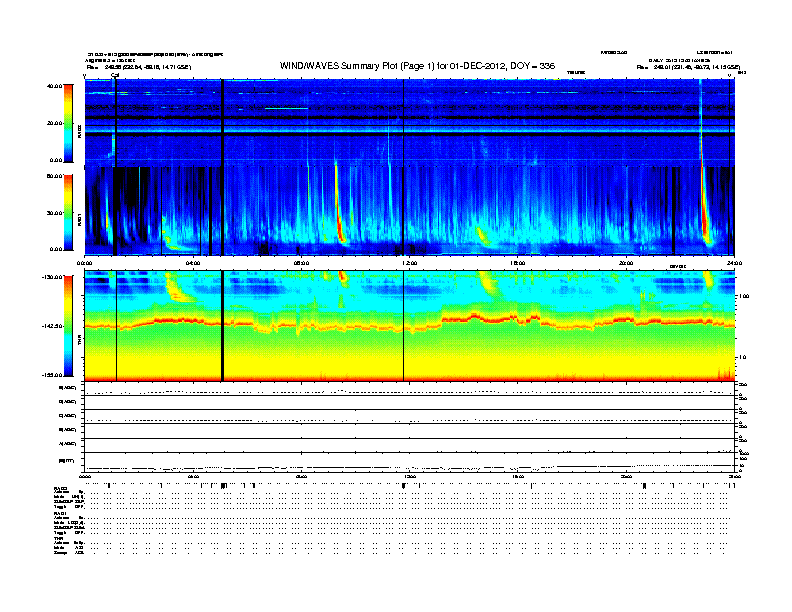Click the 04:00 label under RAD1 spectrogram
Image resolution: width=792 pixels, height=612 pixels.
[x=193, y=263]
